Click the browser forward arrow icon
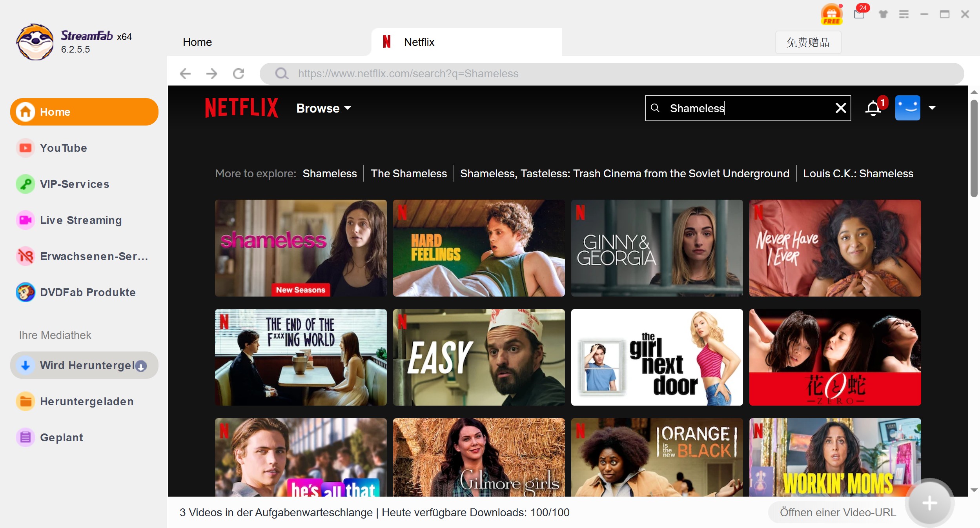 (x=212, y=74)
